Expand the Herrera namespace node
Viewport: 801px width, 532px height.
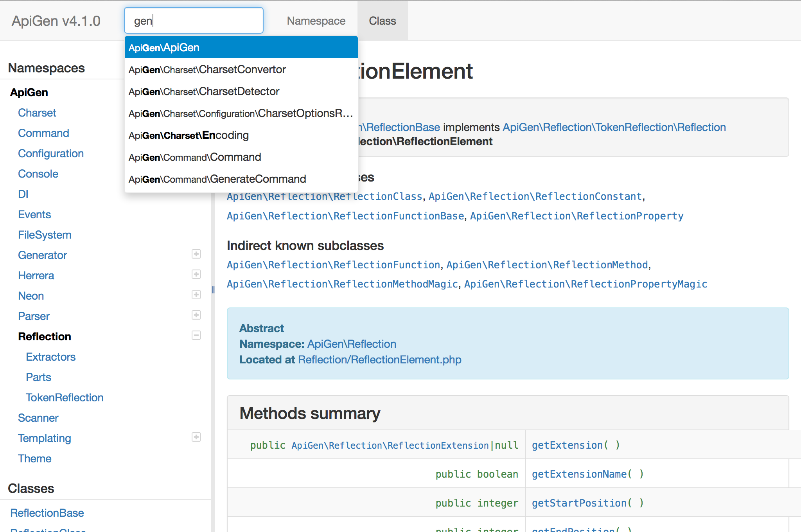coord(196,274)
